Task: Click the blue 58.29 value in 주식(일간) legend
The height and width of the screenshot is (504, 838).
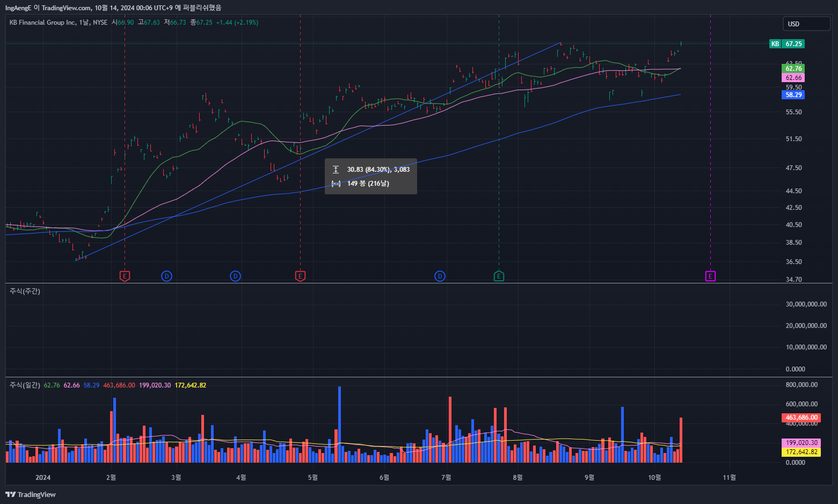Action: 92,385
